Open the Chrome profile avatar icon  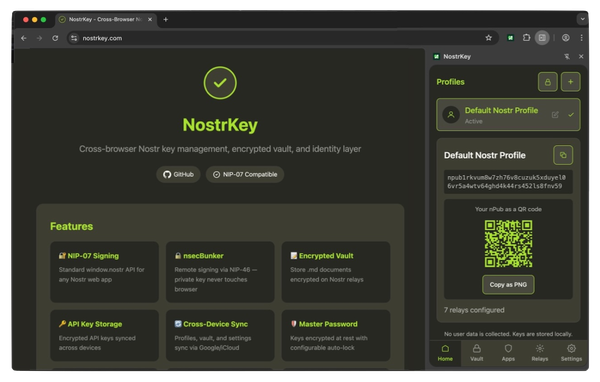coord(566,38)
